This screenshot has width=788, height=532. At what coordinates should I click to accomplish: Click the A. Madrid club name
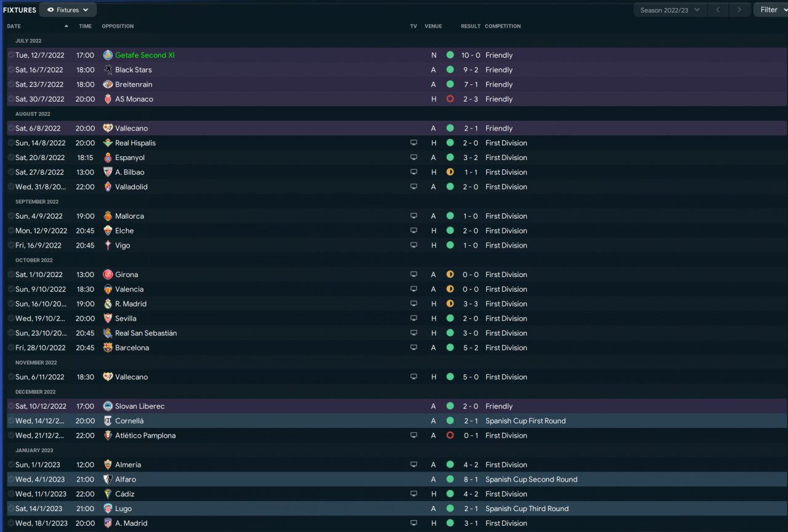pyautogui.click(x=131, y=523)
